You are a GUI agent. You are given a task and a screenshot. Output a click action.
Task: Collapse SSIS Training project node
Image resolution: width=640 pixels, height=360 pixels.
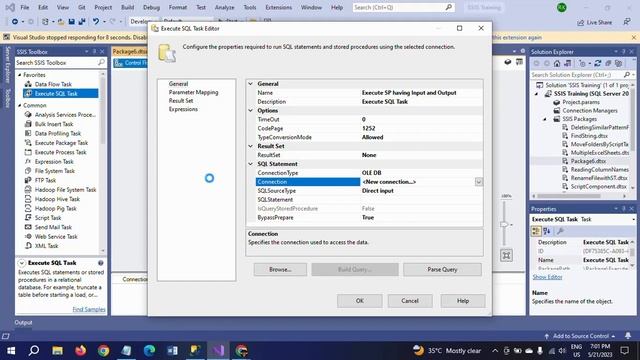pos(537,94)
